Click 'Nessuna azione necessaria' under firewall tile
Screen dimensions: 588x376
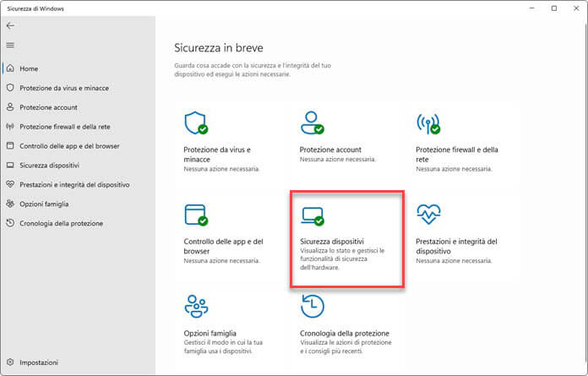click(x=454, y=169)
